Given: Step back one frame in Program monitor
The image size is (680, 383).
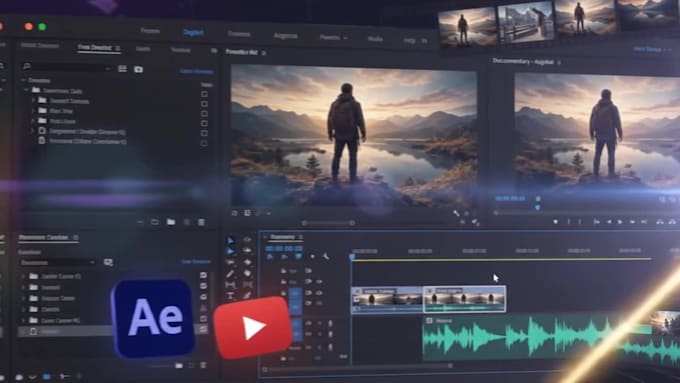Looking at the screenshot, I should coord(609,222).
